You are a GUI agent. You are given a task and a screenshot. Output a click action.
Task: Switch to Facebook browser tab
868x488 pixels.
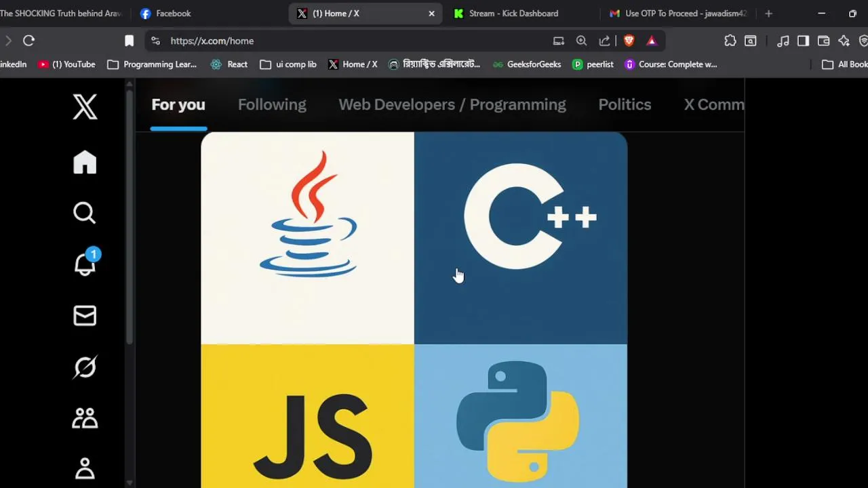click(203, 14)
